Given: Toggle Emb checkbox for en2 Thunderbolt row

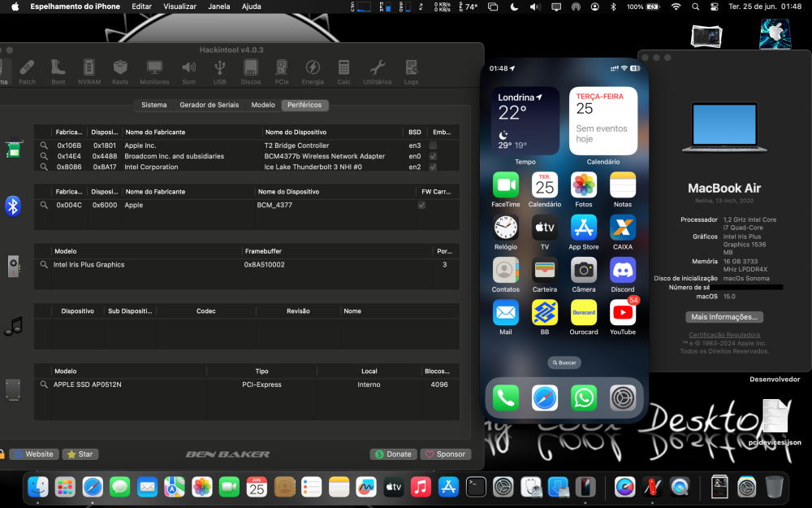Looking at the screenshot, I should pos(433,167).
